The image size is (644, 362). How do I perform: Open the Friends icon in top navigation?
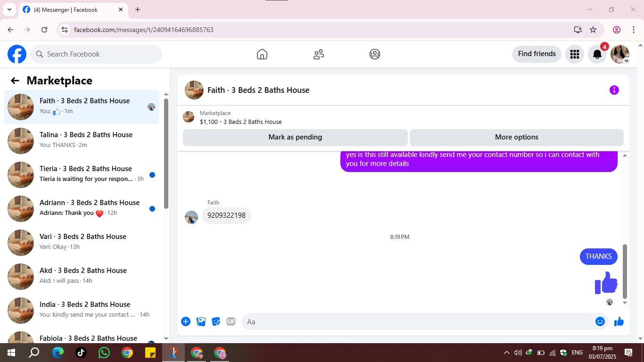pos(319,54)
